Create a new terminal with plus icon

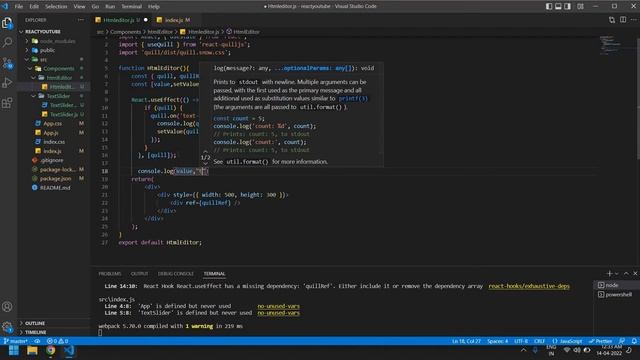tap(609, 273)
